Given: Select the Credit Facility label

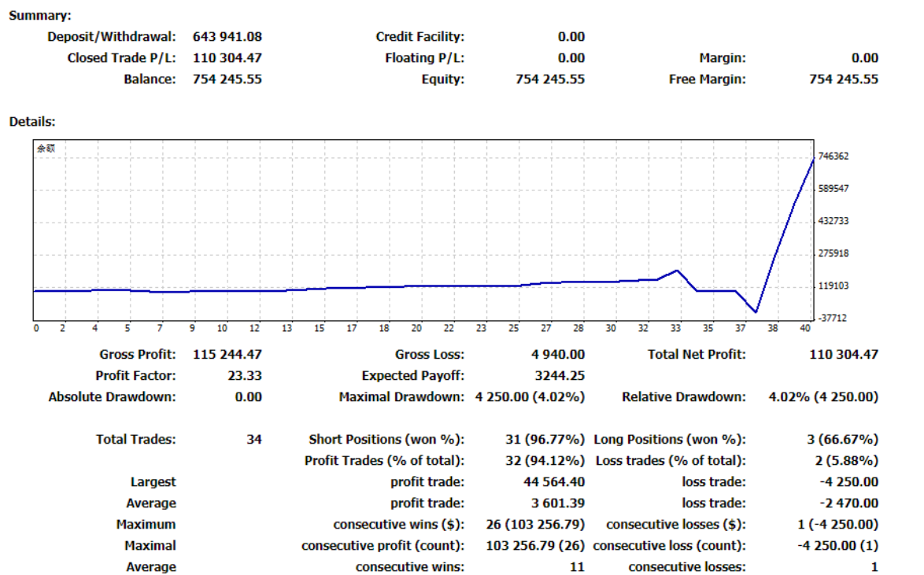Looking at the screenshot, I should coord(419,37).
